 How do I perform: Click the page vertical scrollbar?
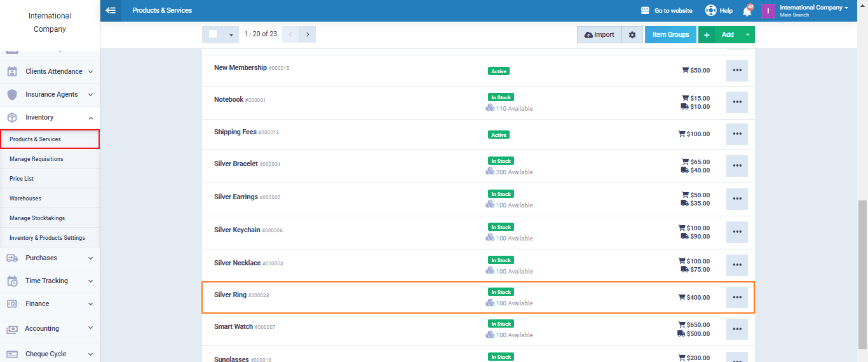[862, 274]
